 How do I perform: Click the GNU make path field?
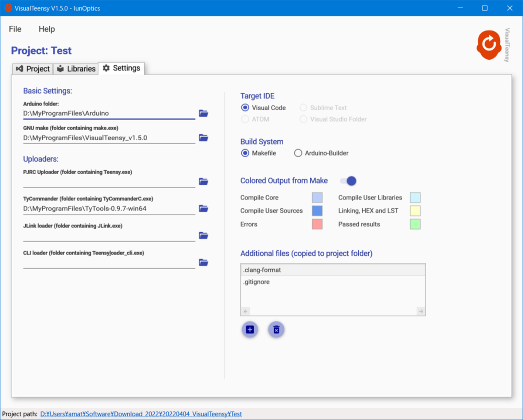(x=109, y=138)
